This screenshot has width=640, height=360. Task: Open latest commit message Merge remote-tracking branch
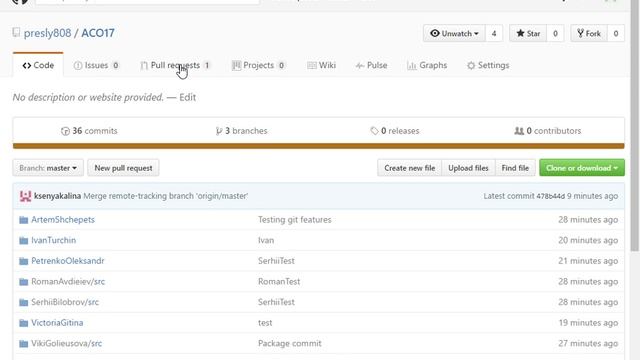point(166,196)
